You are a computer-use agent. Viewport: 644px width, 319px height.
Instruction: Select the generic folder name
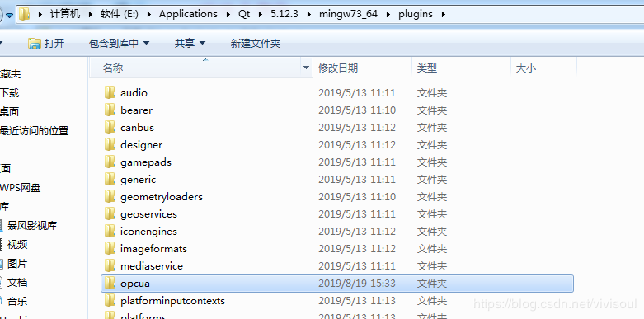pos(138,180)
